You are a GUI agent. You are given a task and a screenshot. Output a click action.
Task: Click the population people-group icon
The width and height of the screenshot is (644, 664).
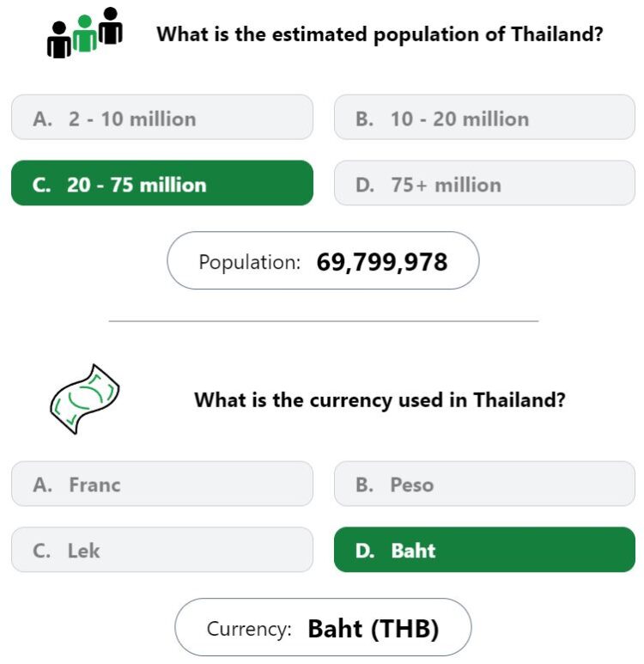(x=85, y=33)
